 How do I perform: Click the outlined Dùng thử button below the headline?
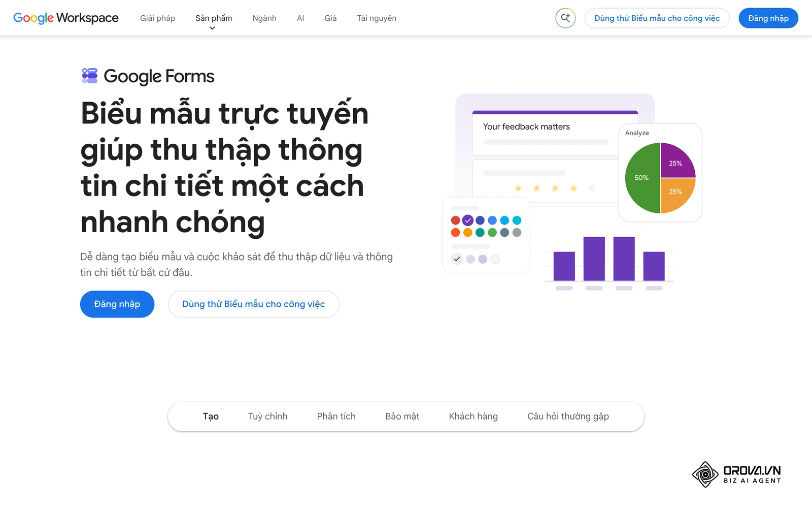(x=254, y=304)
